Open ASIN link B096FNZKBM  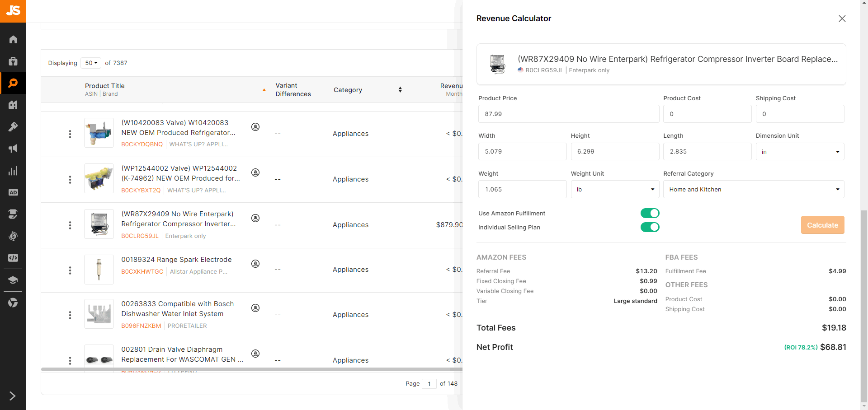tap(141, 326)
